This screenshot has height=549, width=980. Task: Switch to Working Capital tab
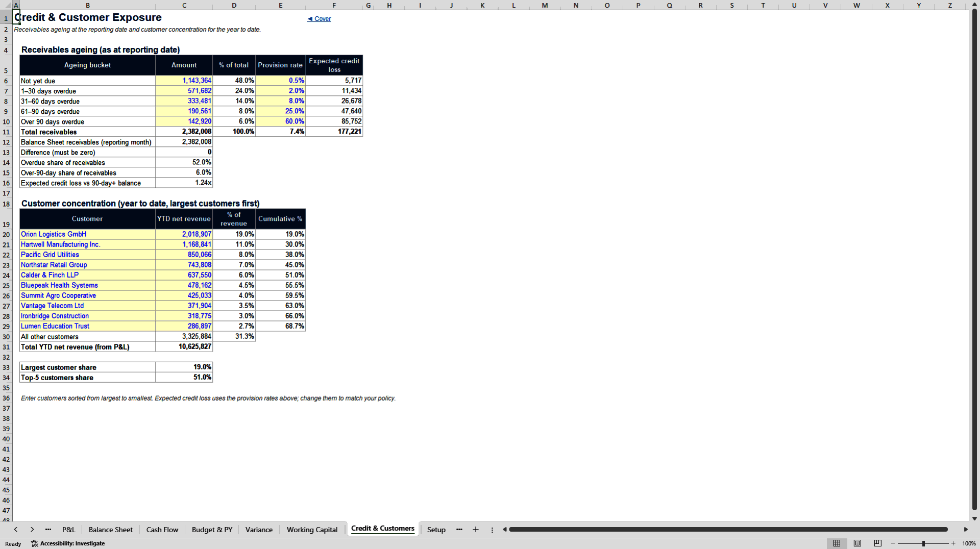click(x=312, y=530)
